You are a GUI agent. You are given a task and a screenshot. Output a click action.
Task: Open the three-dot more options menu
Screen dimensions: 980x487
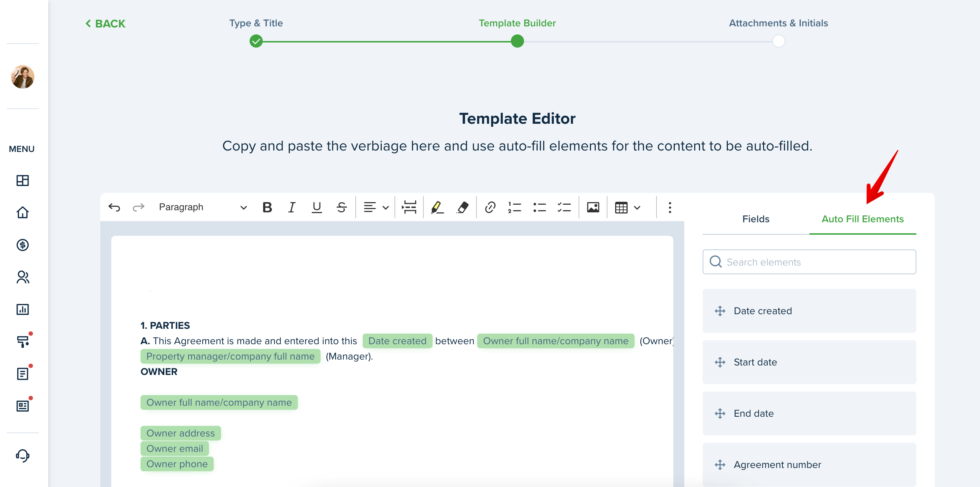click(x=670, y=207)
